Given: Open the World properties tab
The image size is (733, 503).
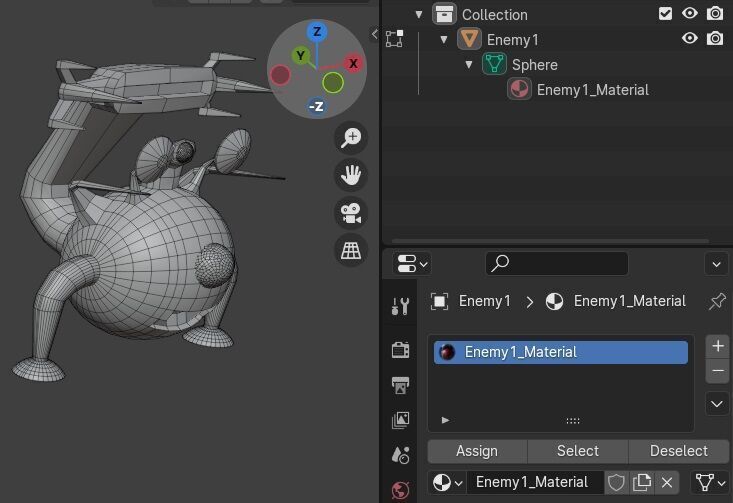Looking at the screenshot, I should click(401, 490).
